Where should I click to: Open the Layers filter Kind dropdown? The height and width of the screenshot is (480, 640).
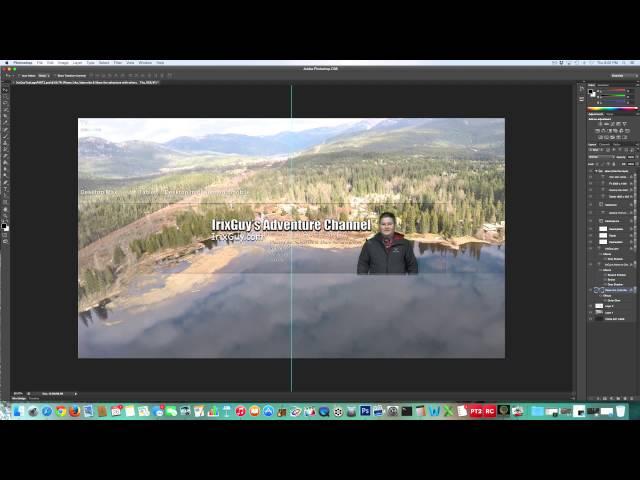(x=594, y=150)
